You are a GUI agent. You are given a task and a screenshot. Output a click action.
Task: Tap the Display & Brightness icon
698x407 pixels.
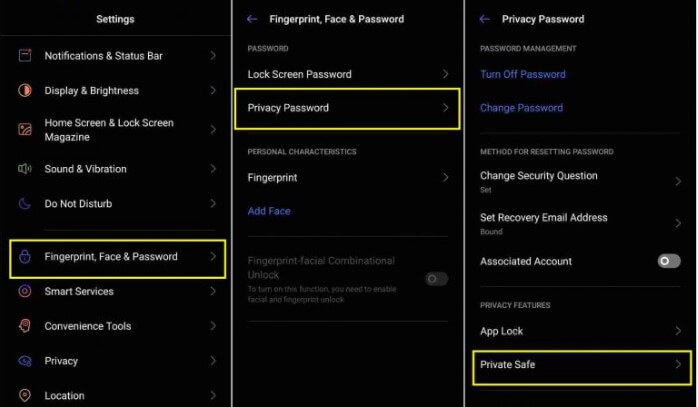coord(25,90)
